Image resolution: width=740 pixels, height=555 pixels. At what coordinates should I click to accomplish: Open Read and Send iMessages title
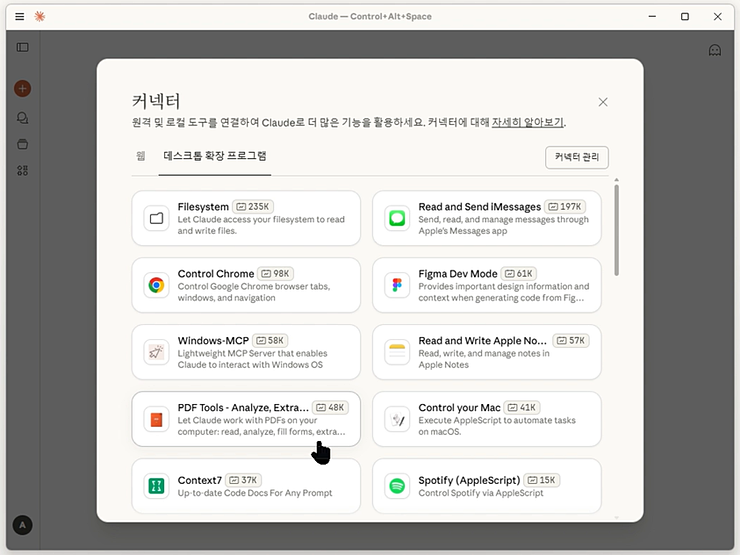479,207
